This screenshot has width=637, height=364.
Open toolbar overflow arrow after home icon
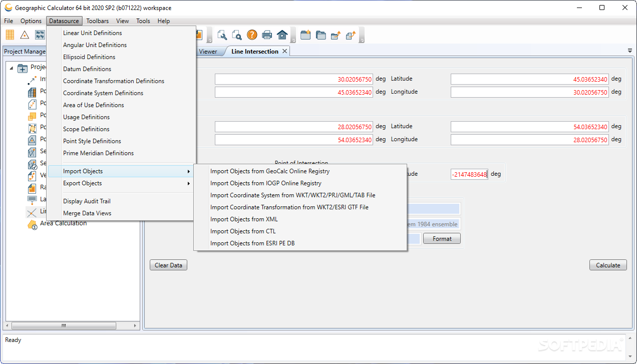[x=293, y=35]
